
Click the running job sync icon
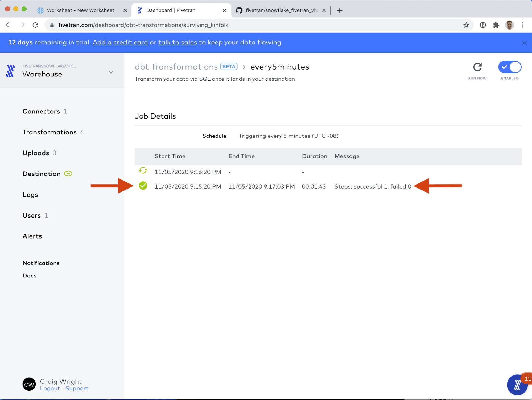tap(143, 170)
